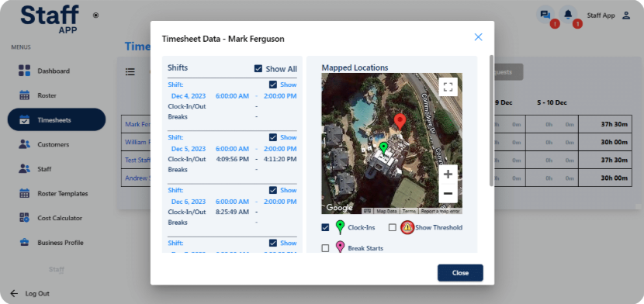Select Timesheets in sidebar
644x304 pixels.
pos(57,119)
